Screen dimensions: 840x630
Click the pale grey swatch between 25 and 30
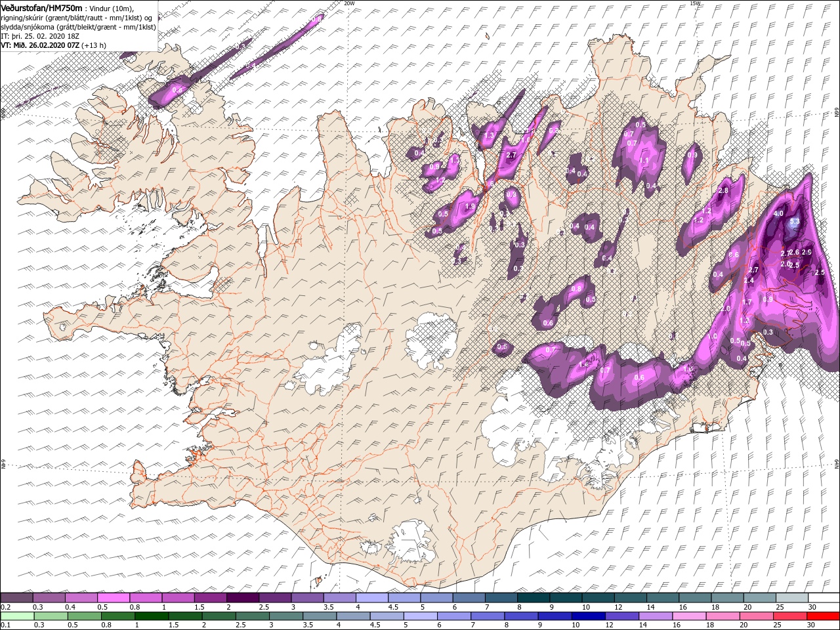(791, 598)
